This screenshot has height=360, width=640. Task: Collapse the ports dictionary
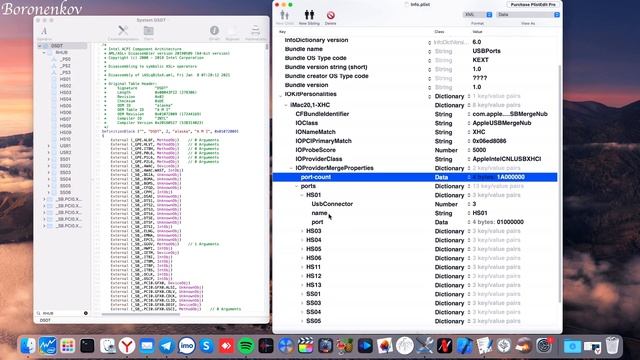pyautogui.click(x=297, y=186)
